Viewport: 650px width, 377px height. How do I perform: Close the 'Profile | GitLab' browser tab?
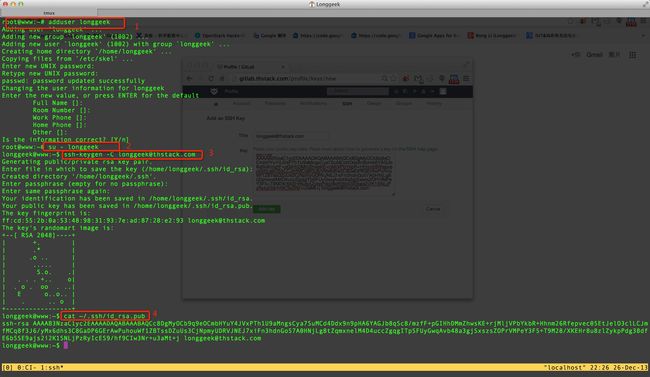[x=283, y=66]
